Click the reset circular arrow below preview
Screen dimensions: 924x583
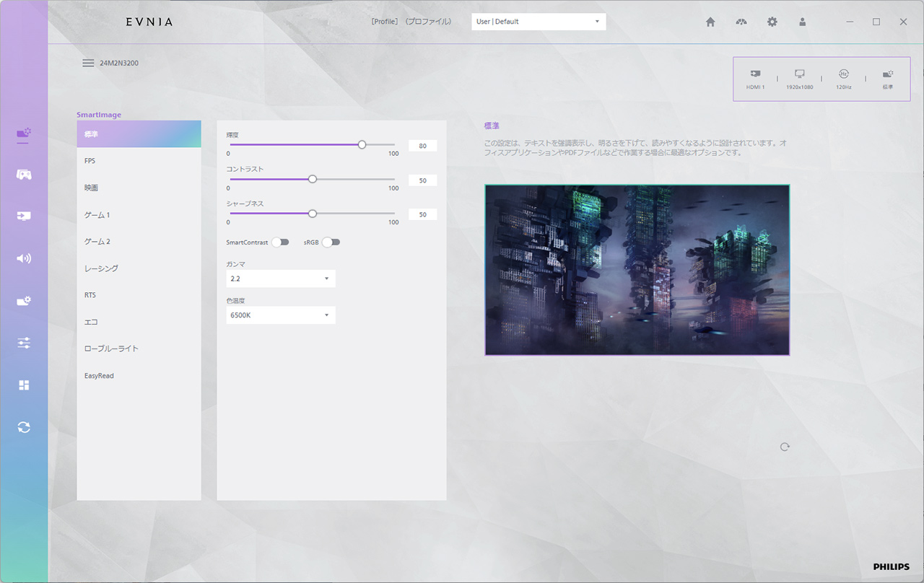point(785,447)
